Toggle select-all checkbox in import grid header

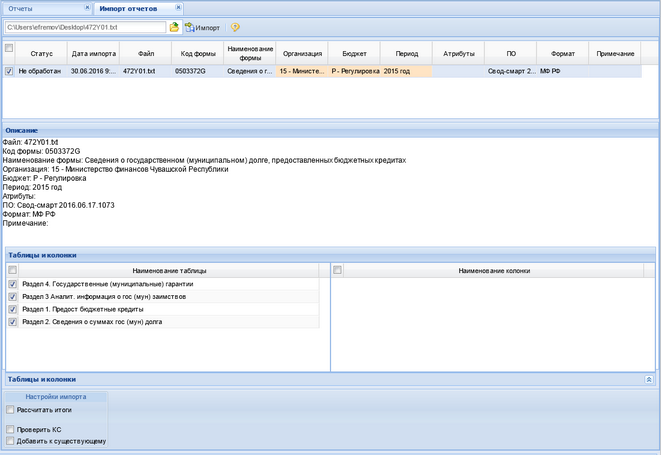point(9,48)
